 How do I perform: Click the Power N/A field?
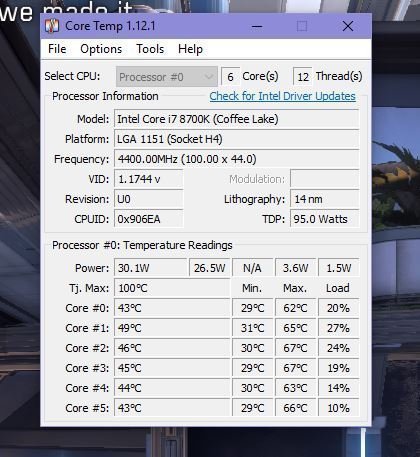(252, 268)
